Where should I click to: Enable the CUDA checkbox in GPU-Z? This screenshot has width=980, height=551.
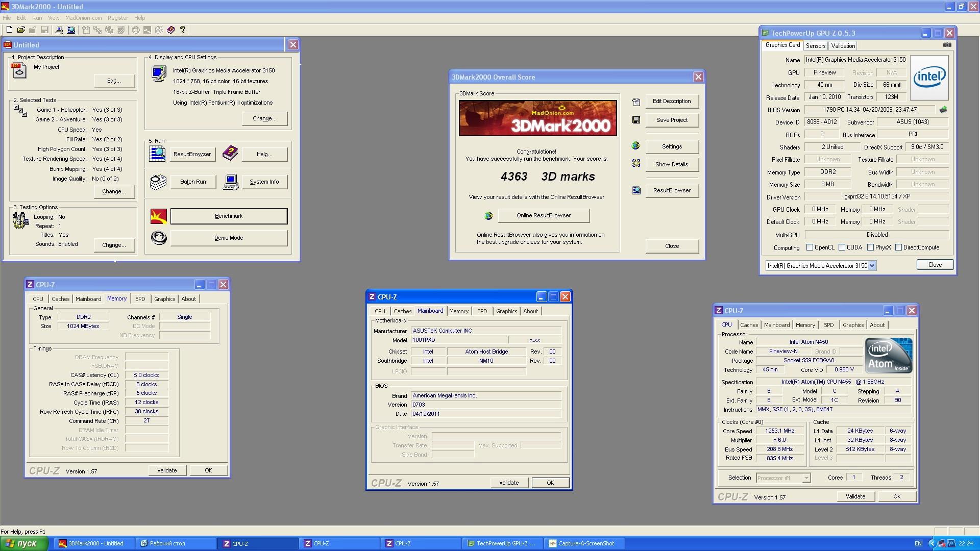pyautogui.click(x=842, y=247)
